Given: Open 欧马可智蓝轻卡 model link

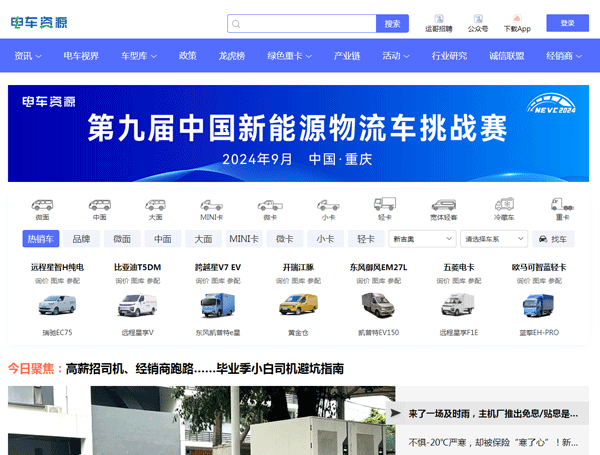Looking at the screenshot, I should [539, 267].
